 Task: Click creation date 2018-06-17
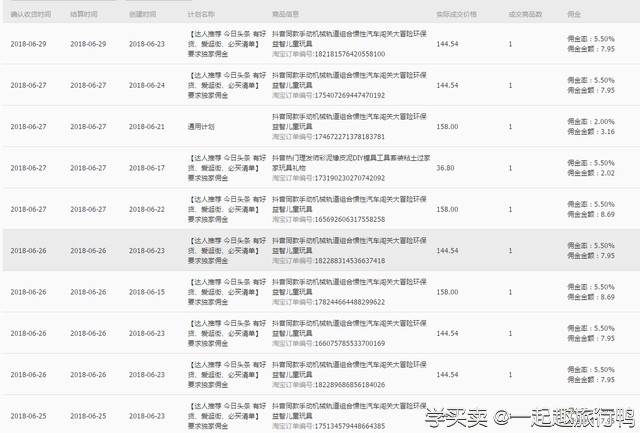pyautogui.click(x=147, y=168)
